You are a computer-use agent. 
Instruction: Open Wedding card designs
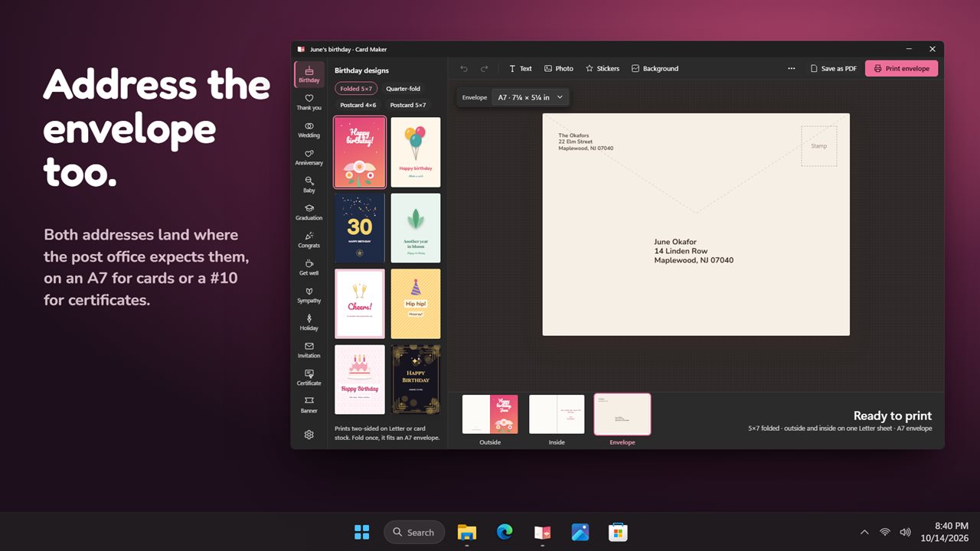pyautogui.click(x=309, y=129)
